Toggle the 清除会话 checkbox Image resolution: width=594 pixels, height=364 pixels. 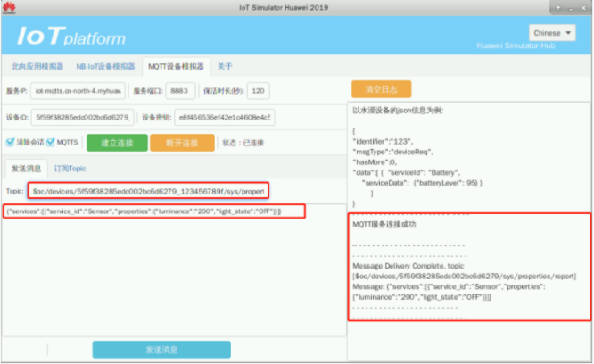click(10, 143)
